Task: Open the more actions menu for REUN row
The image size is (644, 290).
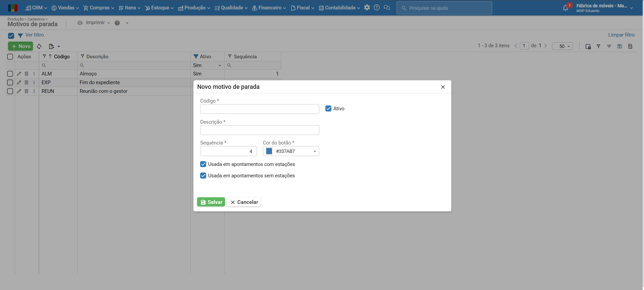Action: (x=34, y=91)
